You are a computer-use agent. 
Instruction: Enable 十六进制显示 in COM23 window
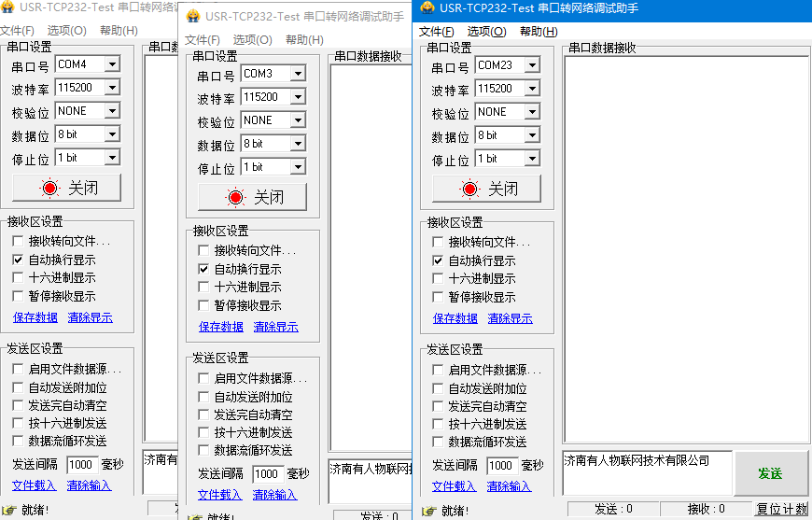click(x=438, y=278)
